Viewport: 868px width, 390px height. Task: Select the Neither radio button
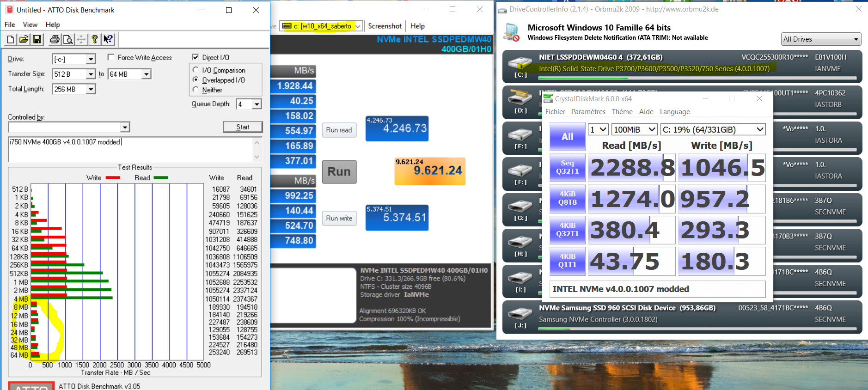196,90
